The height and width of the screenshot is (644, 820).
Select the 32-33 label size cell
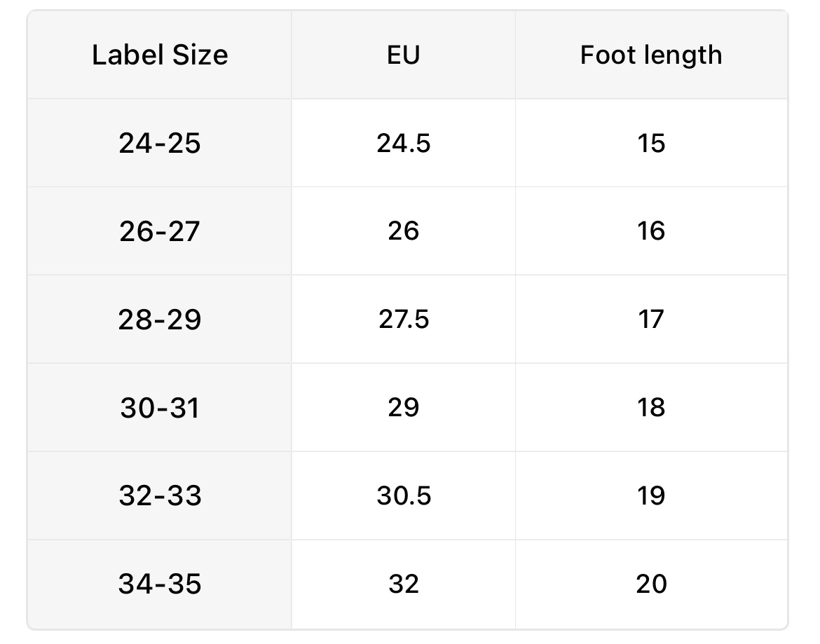pos(160,496)
